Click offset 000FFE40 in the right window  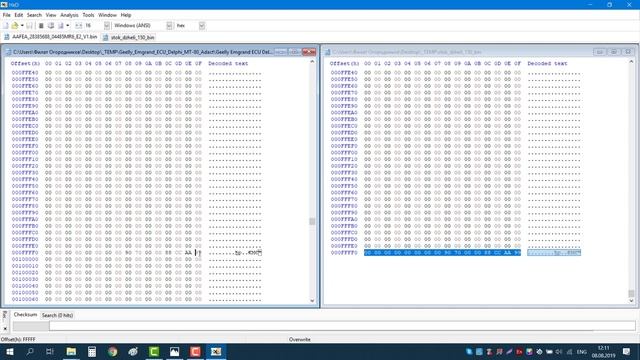point(344,73)
